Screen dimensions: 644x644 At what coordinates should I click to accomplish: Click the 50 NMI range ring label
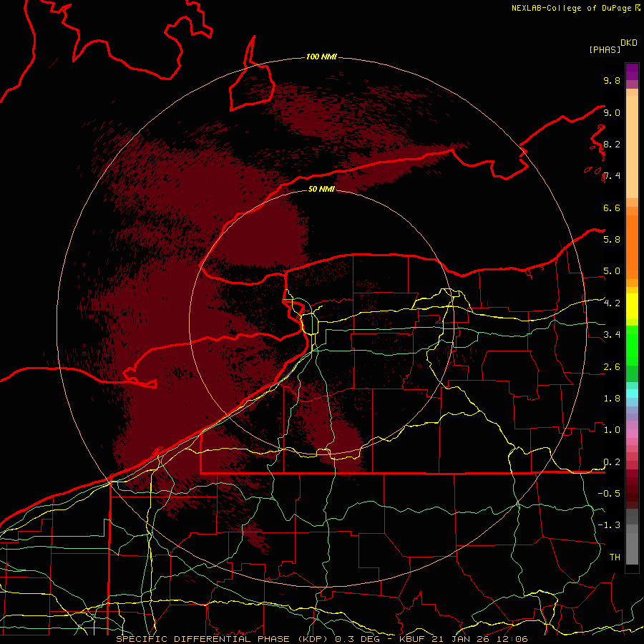[321, 189]
